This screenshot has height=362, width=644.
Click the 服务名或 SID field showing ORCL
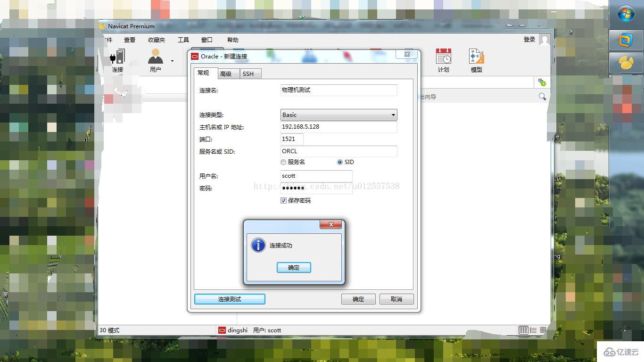[339, 151]
